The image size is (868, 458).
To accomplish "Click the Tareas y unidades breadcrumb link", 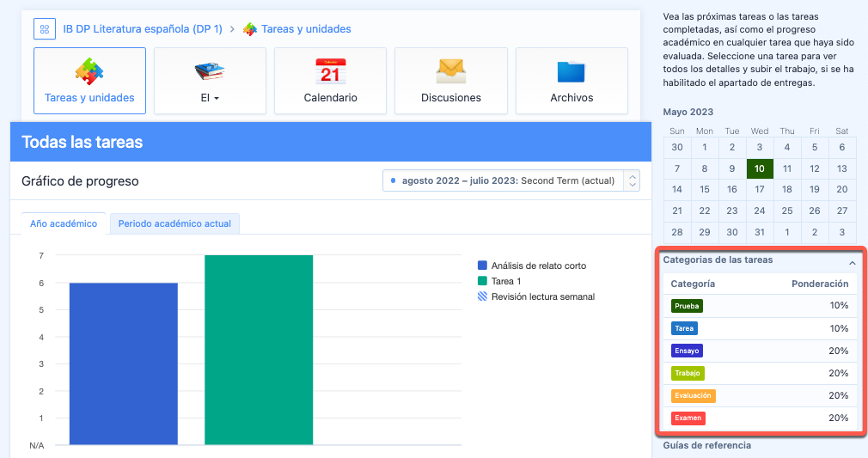I will (306, 29).
